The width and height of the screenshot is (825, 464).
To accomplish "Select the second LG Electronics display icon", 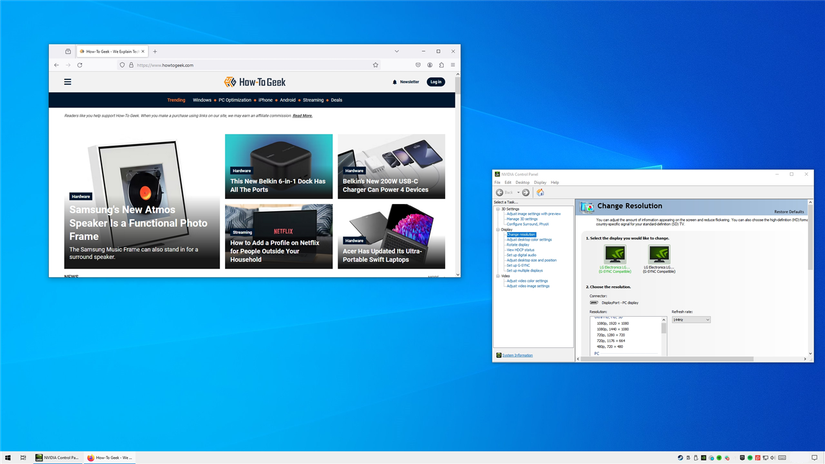I will pyautogui.click(x=659, y=254).
